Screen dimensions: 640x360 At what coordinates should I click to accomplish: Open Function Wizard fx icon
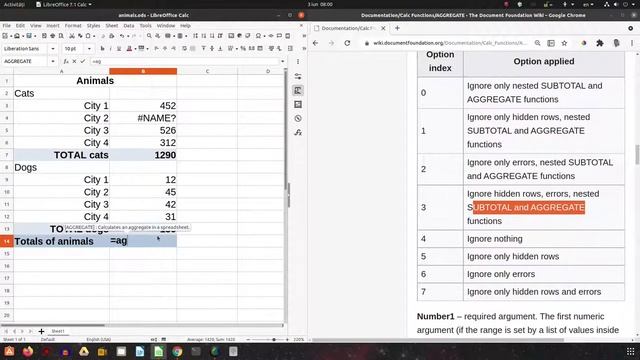click(x=66, y=61)
